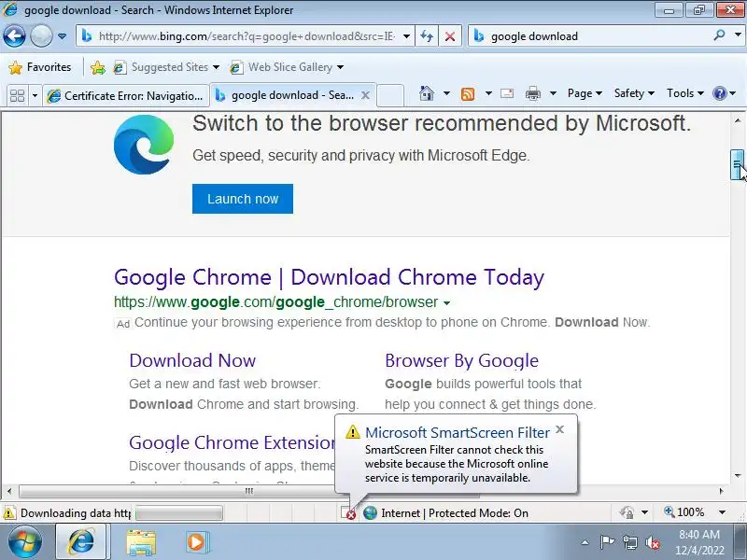Open the Page menu
747x560 pixels.
coord(585,93)
